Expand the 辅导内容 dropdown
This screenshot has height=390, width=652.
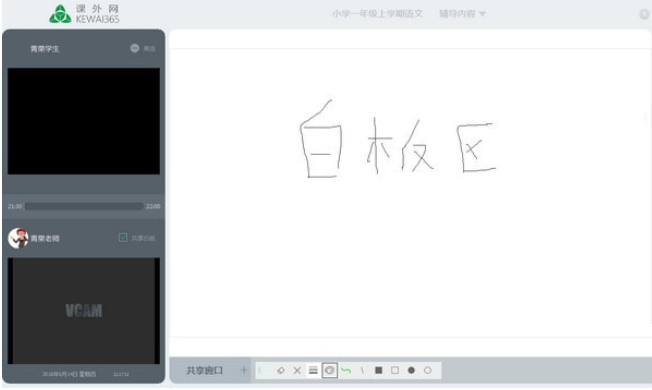[462, 14]
